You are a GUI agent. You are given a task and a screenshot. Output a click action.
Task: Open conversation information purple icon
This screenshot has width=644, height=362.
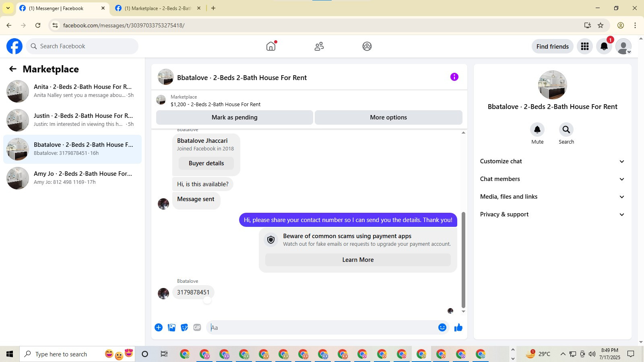click(454, 77)
